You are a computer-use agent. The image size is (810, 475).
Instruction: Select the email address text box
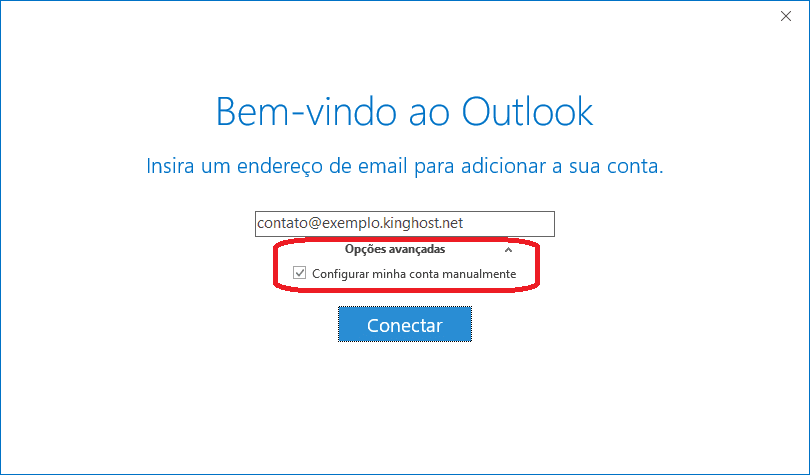[x=404, y=224]
